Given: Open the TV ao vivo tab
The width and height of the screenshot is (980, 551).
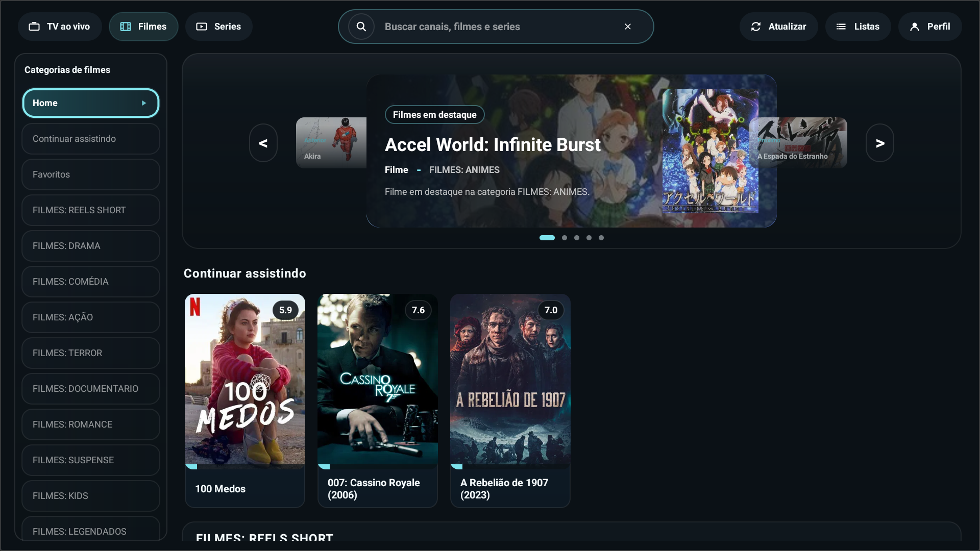Looking at the screenshot, I should point(60,27).
